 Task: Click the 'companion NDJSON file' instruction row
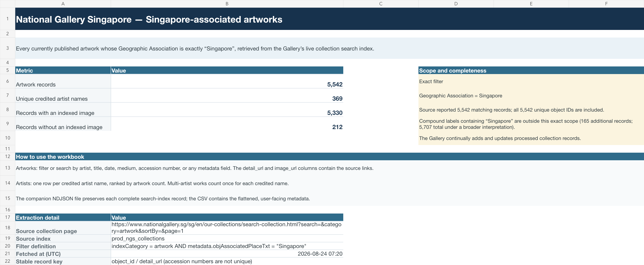click(330, 198)
